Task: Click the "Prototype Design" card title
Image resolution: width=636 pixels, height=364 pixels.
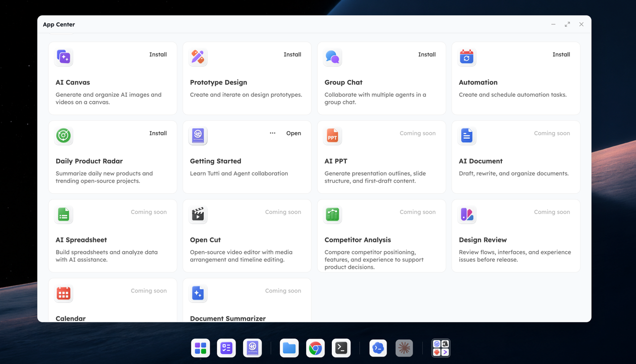Action: coord(219,82)
